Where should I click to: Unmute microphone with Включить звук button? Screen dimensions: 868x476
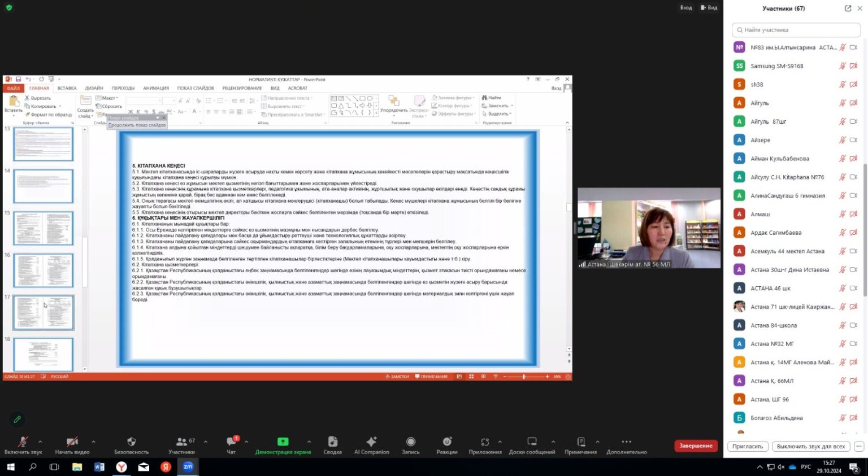pyautogui.click(x=23, y=442)
